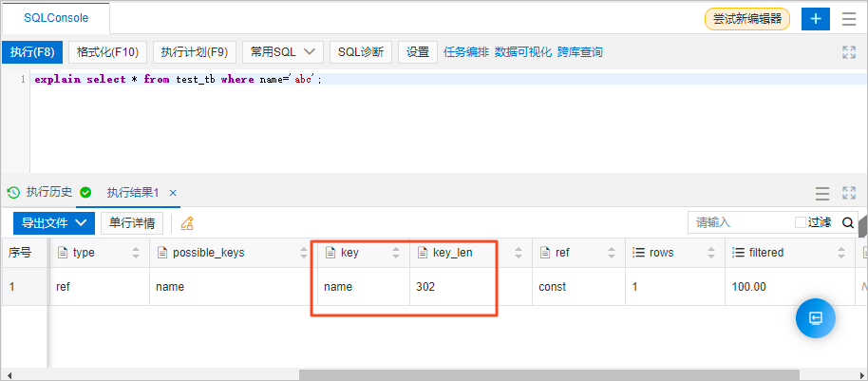This screenshot has height=381, width=868.
Task: Click the rows column header
Action: coord(675,253)
